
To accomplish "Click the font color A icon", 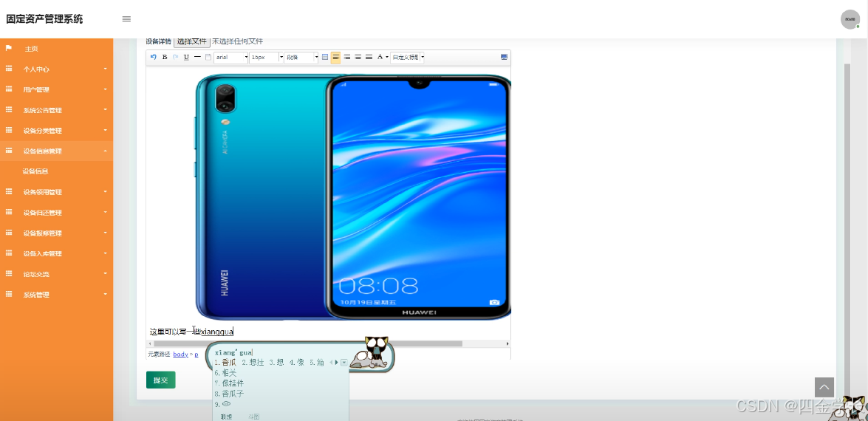I will click(x=380, y=57).
